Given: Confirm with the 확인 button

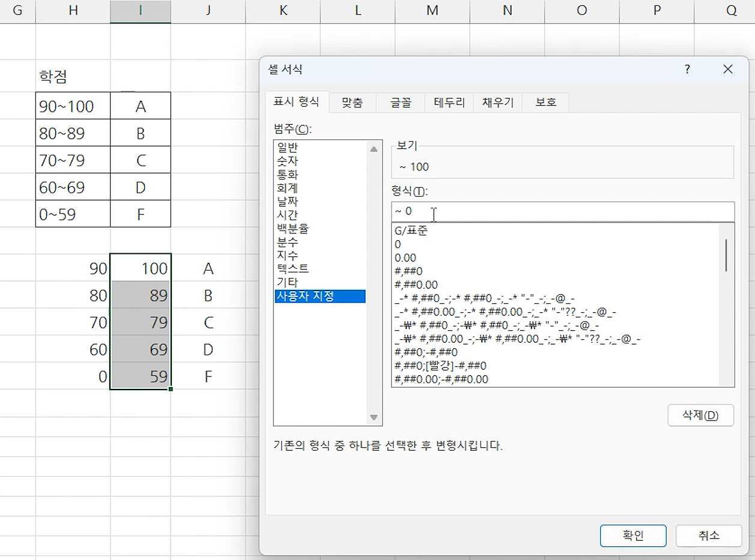Looking at the screenshot, I should (633, 536).
